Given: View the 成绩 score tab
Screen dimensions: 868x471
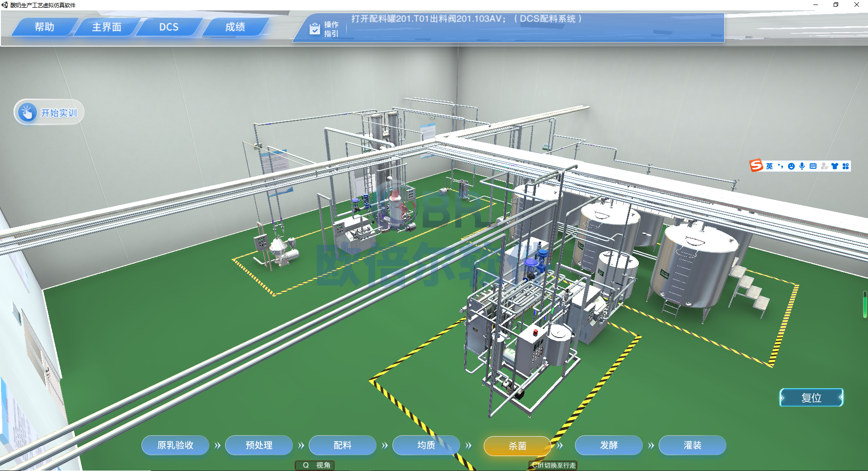Looking at the screenshot, I should (235, 27).
